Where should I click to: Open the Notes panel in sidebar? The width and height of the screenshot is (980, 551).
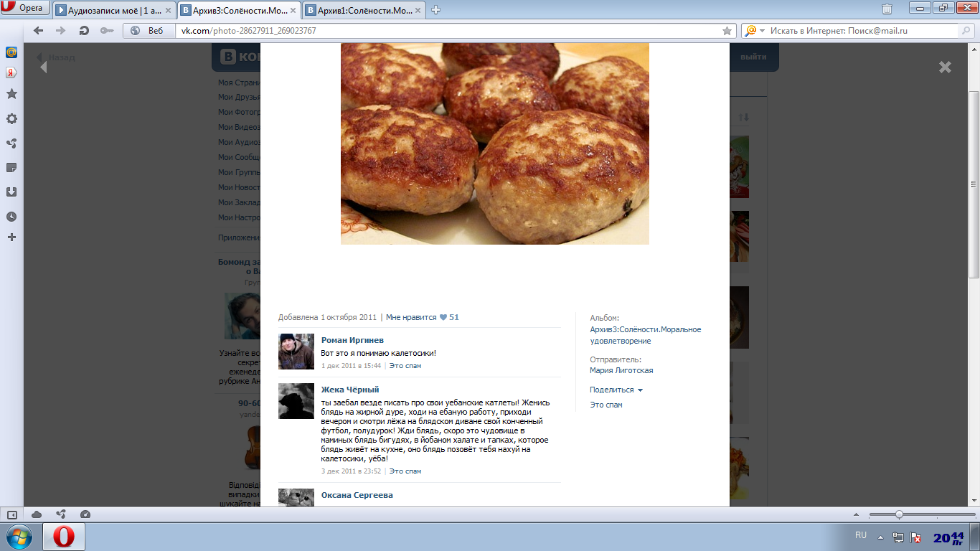pos(11,167)
